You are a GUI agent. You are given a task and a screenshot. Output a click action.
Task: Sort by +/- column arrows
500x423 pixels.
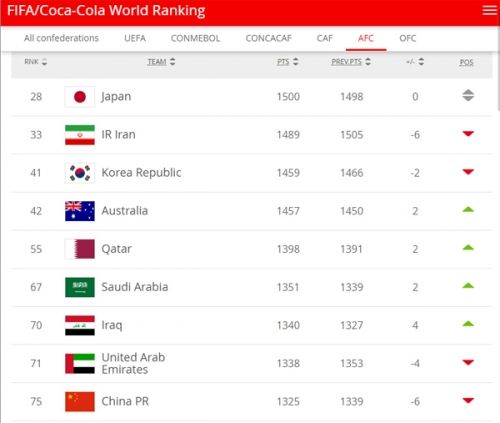[421, 62]
